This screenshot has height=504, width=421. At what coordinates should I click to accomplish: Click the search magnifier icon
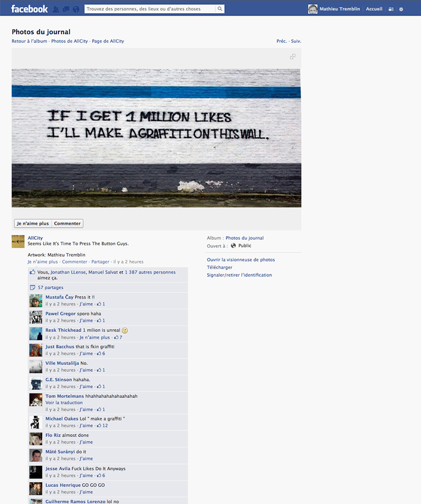(220, 9)
